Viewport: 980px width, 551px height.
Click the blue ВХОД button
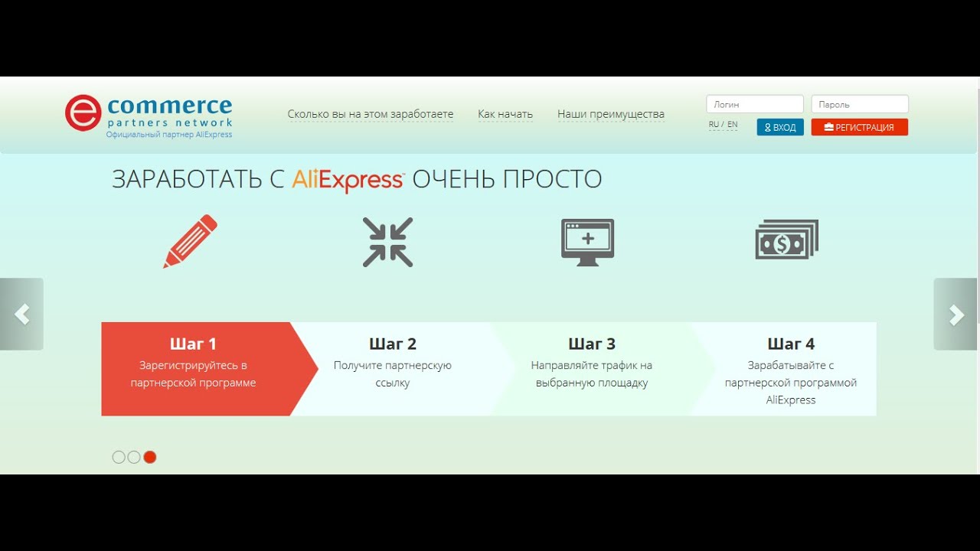point(780,127)
